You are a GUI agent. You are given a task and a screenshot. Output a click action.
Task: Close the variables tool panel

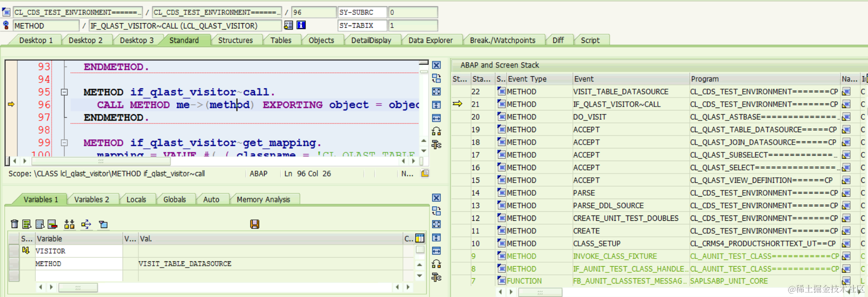pyautogui.click(x=436, y=198)
